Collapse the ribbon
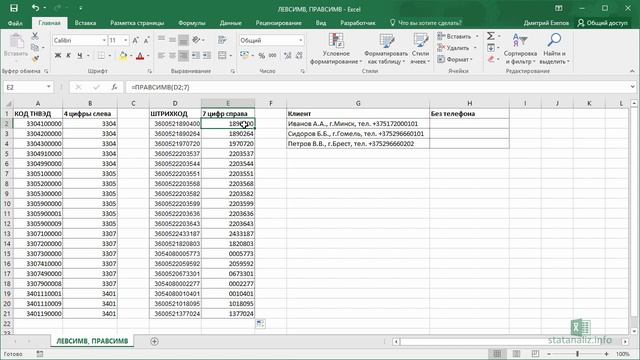Image resolution: width=640 pixels, height=360 pixels. pyautogui.click(x=632, y=71)
